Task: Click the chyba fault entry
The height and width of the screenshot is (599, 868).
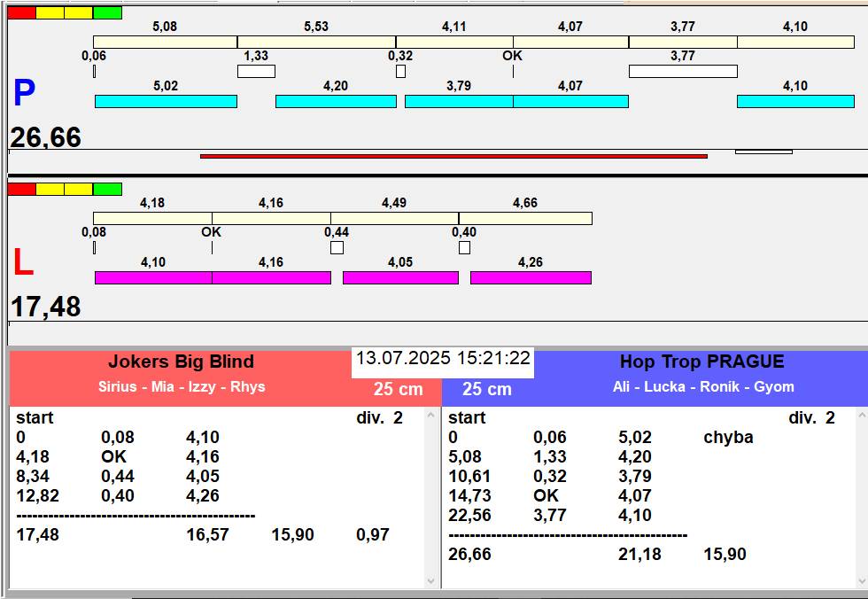Action: (x=728, y=438)
